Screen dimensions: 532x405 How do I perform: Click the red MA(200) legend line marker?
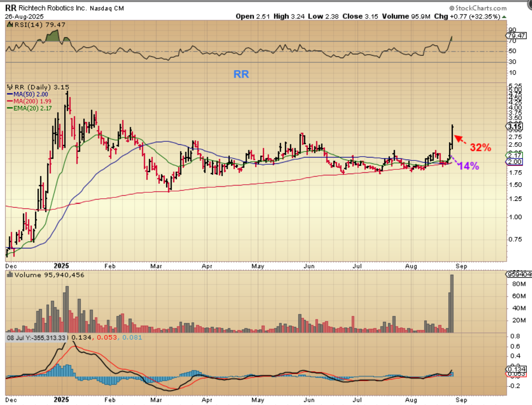(x=10, y=101)
